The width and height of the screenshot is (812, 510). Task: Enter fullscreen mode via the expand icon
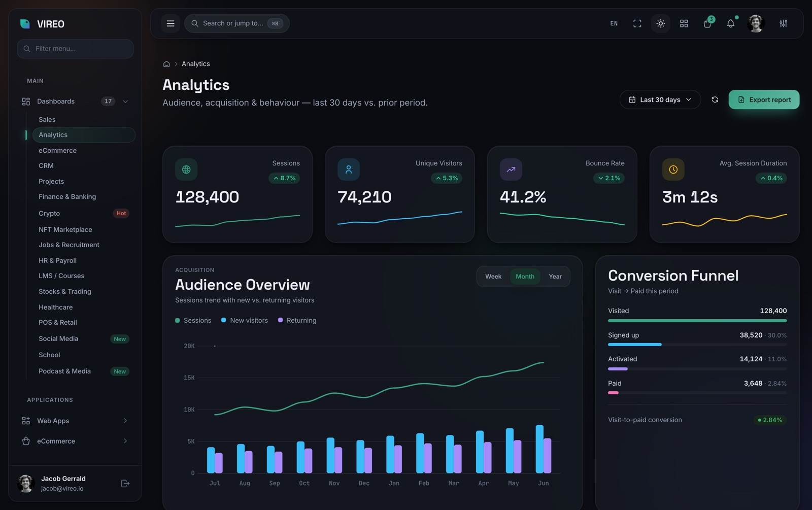[x=637, y=23]
